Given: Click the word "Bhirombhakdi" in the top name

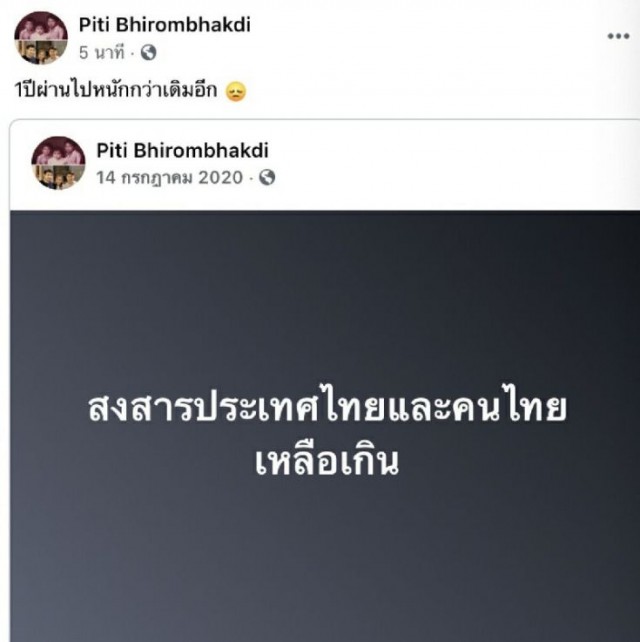Looking at the screenshot, I should (x=183, y=25).
